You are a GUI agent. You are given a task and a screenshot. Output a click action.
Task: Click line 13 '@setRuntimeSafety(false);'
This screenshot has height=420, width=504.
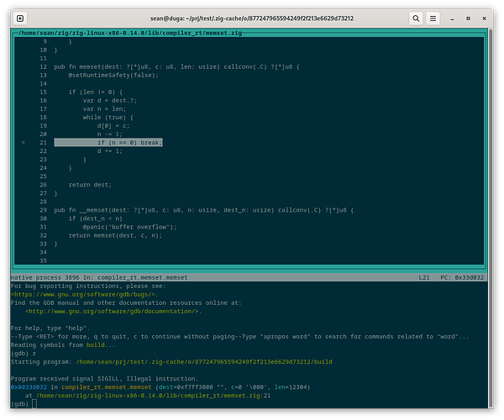113,76
